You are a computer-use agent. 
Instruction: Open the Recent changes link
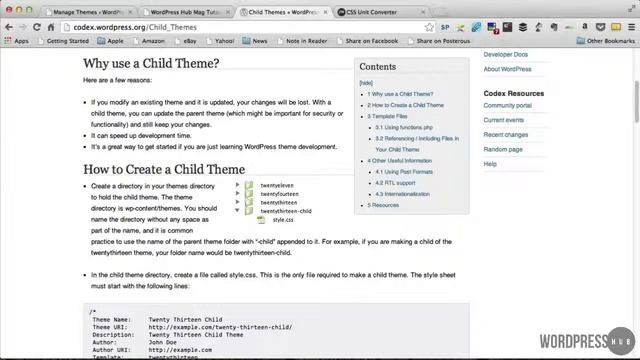tap(506, 135)
